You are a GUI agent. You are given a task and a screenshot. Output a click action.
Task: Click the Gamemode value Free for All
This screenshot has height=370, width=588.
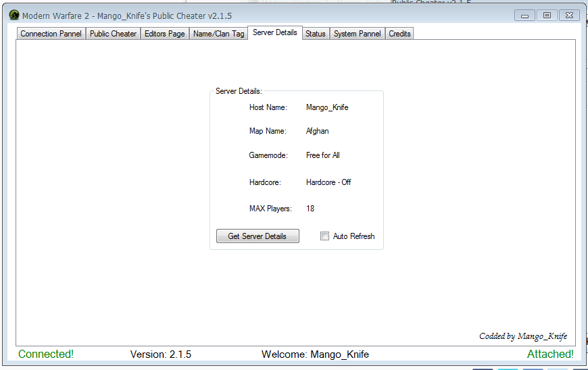(323, 155)
